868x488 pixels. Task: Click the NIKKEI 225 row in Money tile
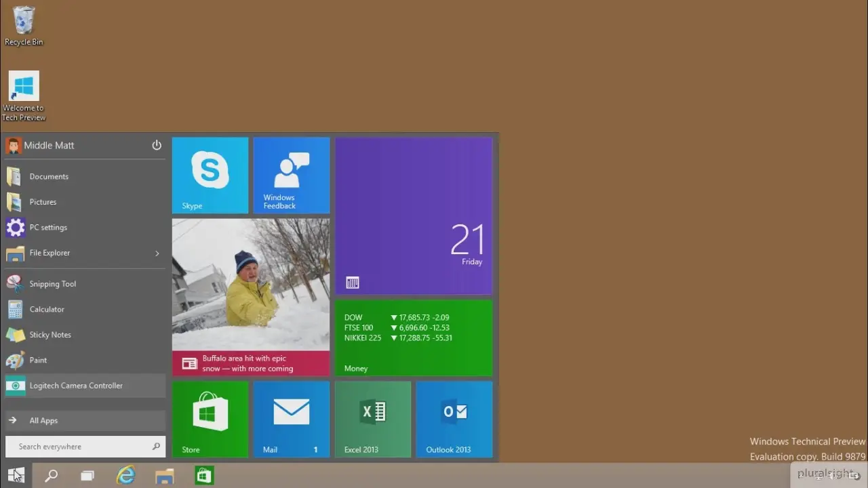(398, 338)
